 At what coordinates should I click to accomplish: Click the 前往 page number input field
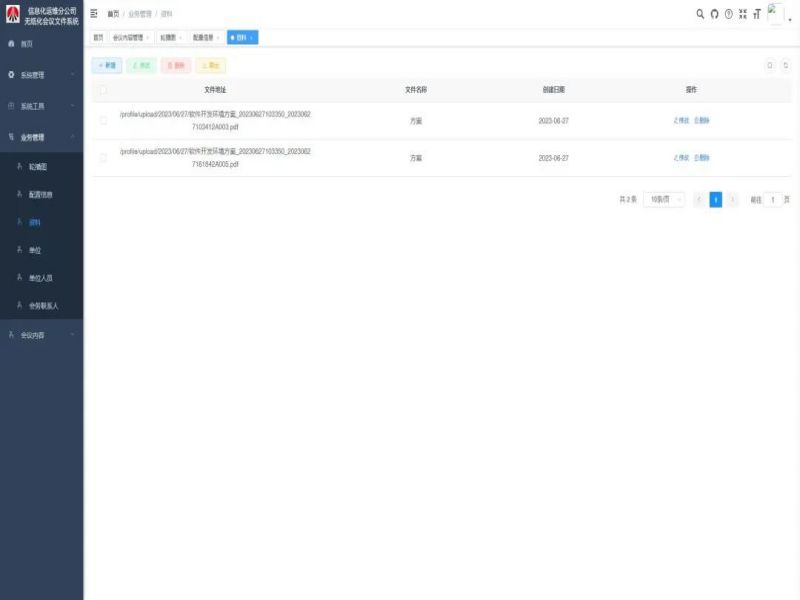[x=773, y=200]
